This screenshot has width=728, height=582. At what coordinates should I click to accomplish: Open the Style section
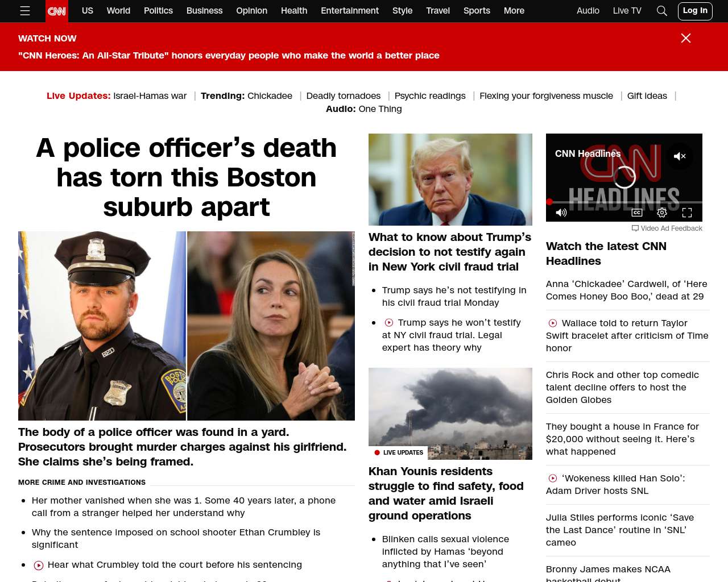click(x=402, y=11)
